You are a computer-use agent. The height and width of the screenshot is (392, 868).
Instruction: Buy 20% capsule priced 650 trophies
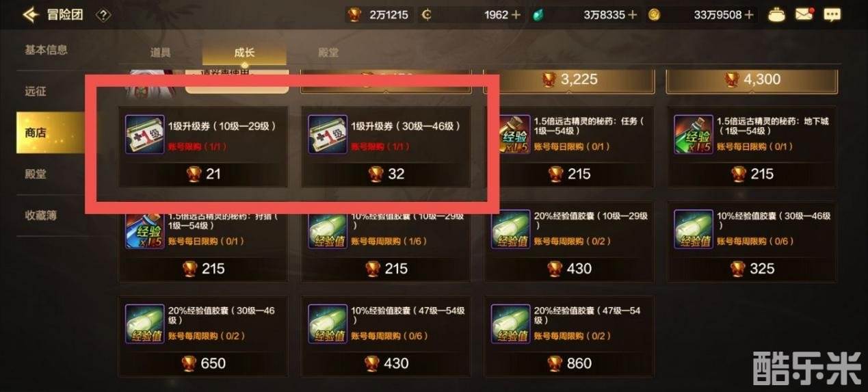point(204,363)
